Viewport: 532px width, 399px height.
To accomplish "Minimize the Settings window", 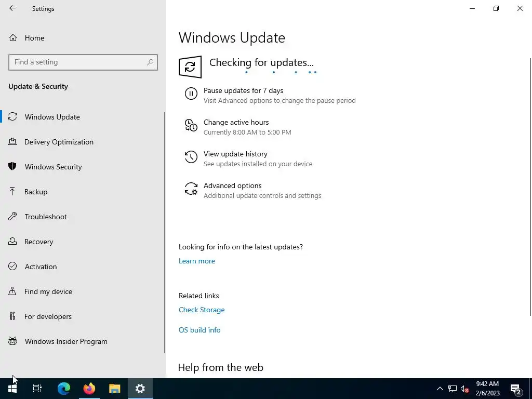I will coord(472,8).
